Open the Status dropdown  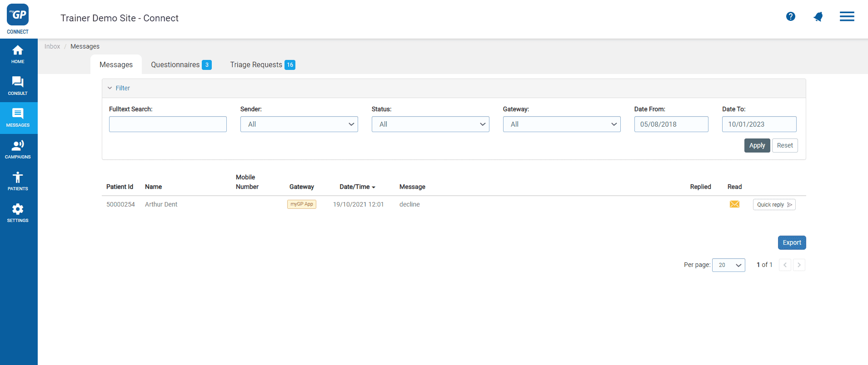coord(430,124)
